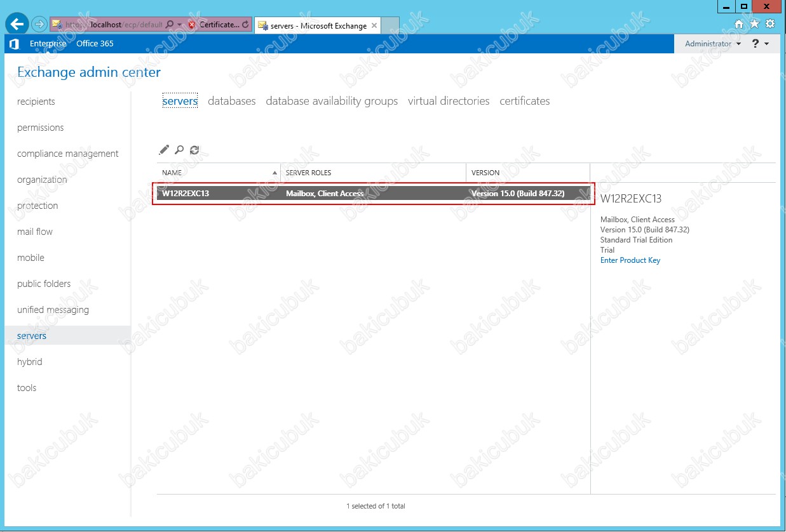
Task: Open a new blank browser tab
Action: [390, 25]
